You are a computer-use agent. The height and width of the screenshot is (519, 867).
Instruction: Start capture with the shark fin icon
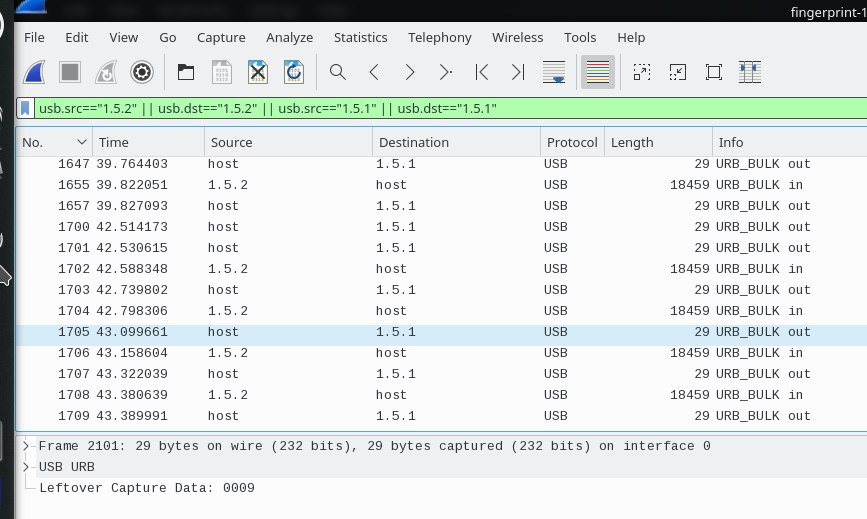[34, 72]
